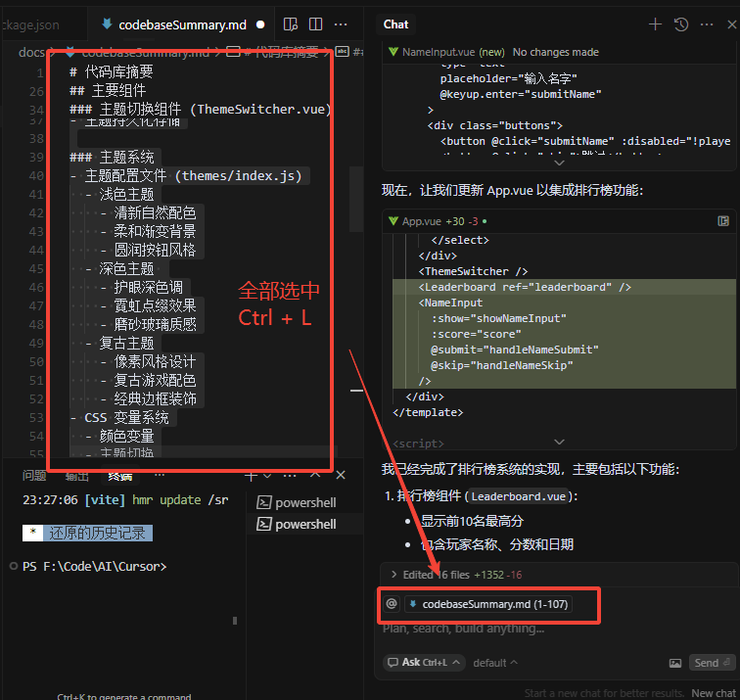Close the terminal panel
The height and width of the screenshot is (700, 740).
341,475
